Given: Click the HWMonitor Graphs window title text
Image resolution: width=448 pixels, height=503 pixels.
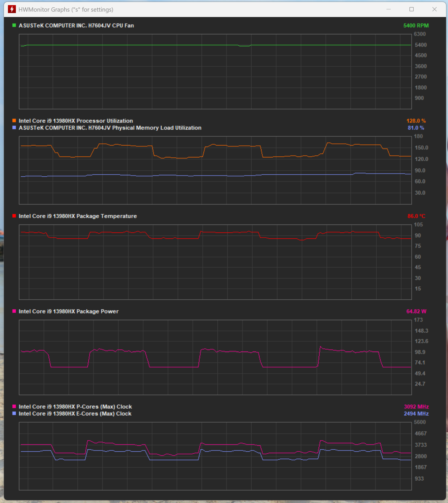Looking at the screenshot, I should tap(66, 10).
